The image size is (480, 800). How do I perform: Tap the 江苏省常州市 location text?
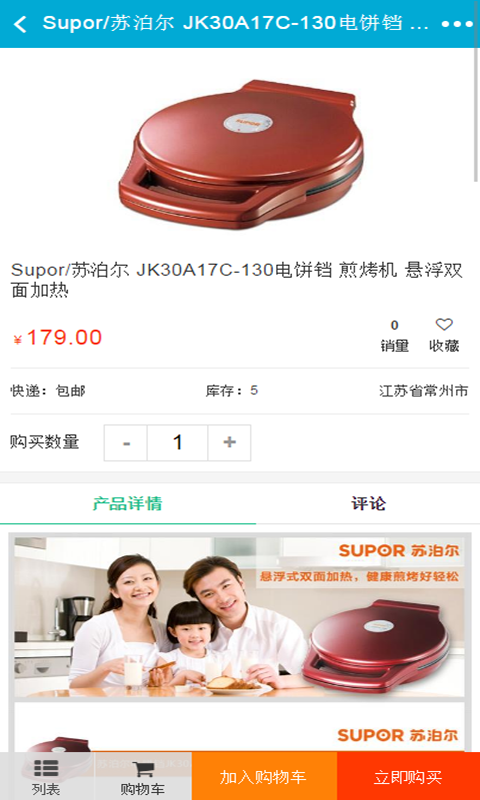[x=423, y=391]
